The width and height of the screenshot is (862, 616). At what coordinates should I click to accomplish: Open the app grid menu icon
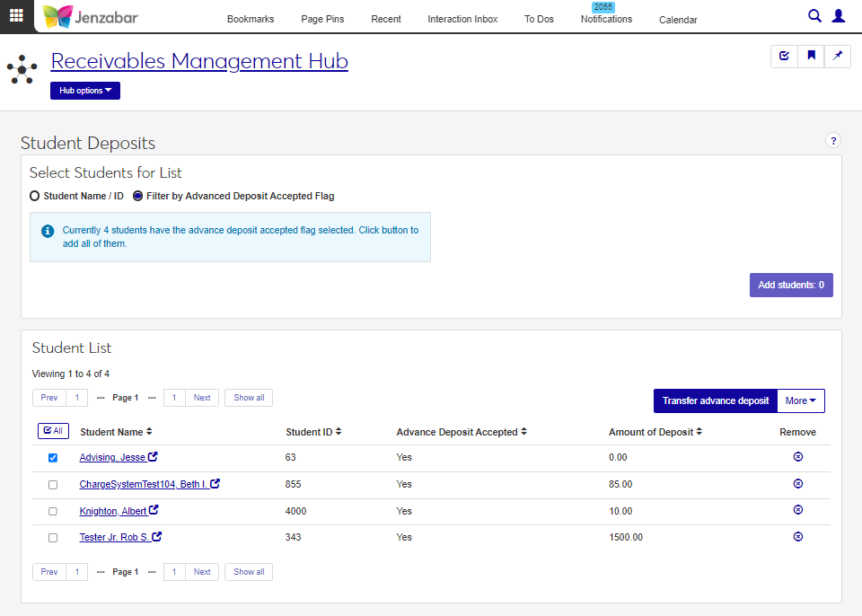16,16
